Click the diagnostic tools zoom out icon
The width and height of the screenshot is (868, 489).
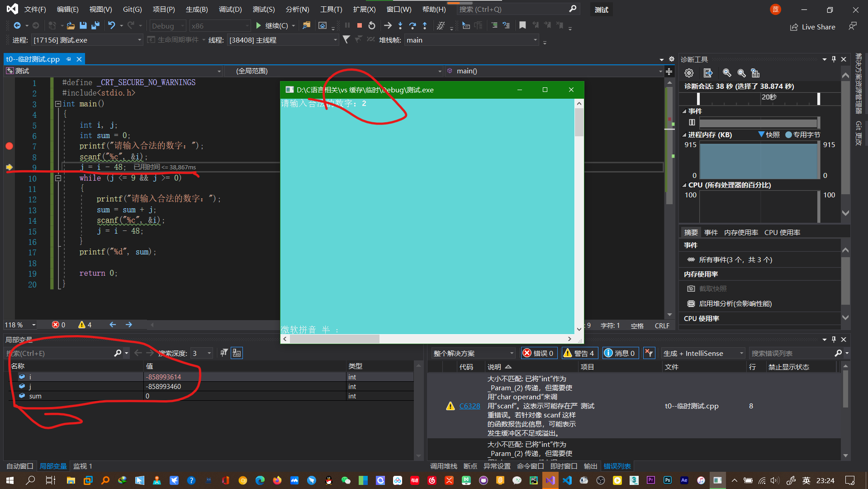tap(741, 73)
